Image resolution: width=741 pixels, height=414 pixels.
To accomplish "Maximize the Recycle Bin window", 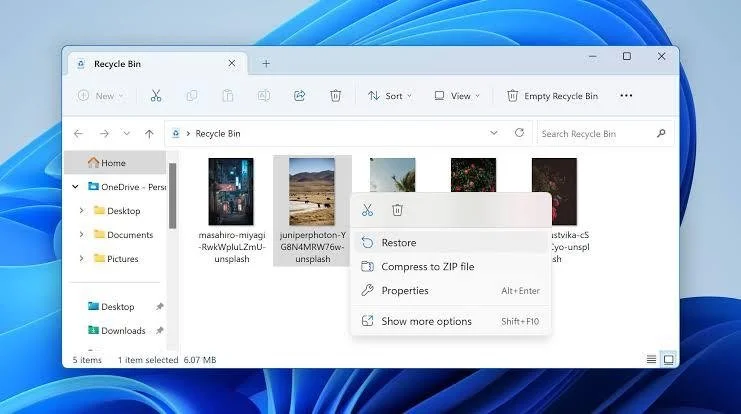I will [627, 56].
